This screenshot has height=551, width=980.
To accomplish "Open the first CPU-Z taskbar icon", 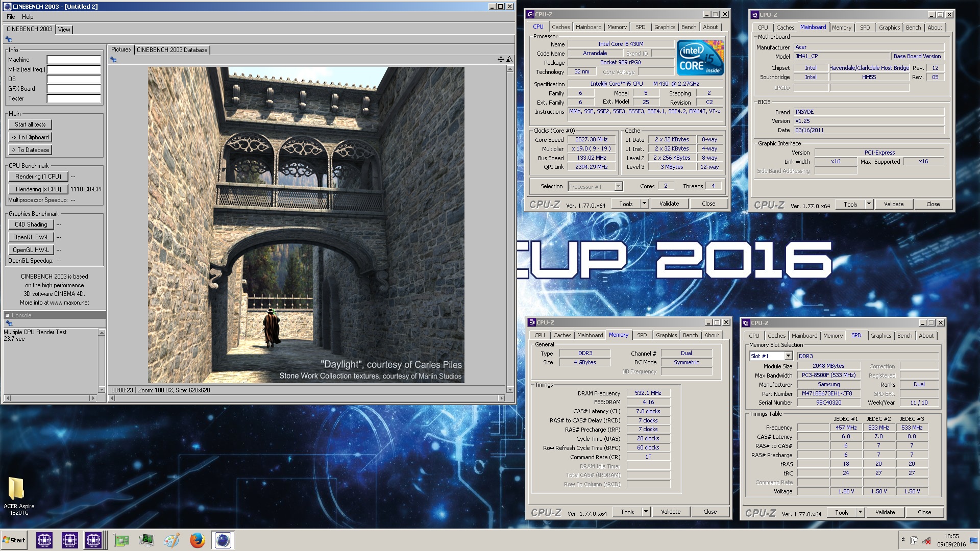I will [x=44, y=540].
